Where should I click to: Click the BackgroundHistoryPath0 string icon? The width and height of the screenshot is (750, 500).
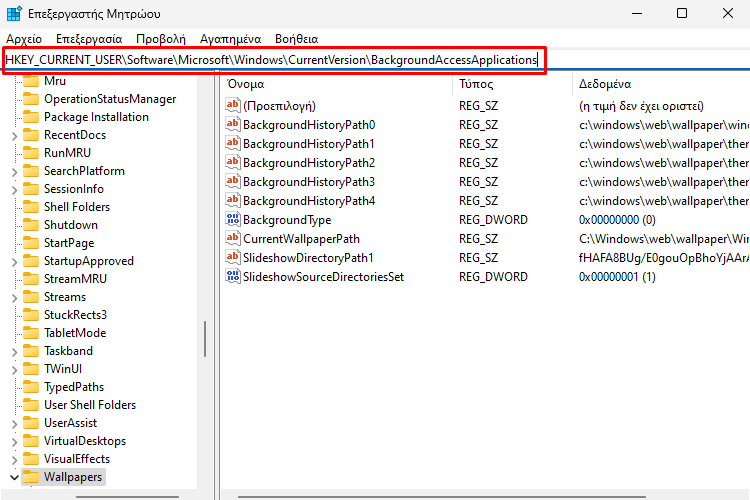(x=233, y=124)
